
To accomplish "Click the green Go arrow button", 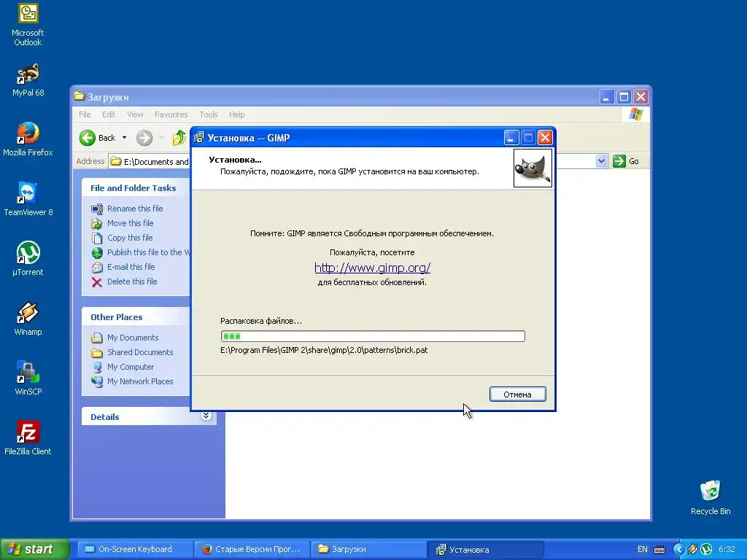I will (x=619, y=161).
